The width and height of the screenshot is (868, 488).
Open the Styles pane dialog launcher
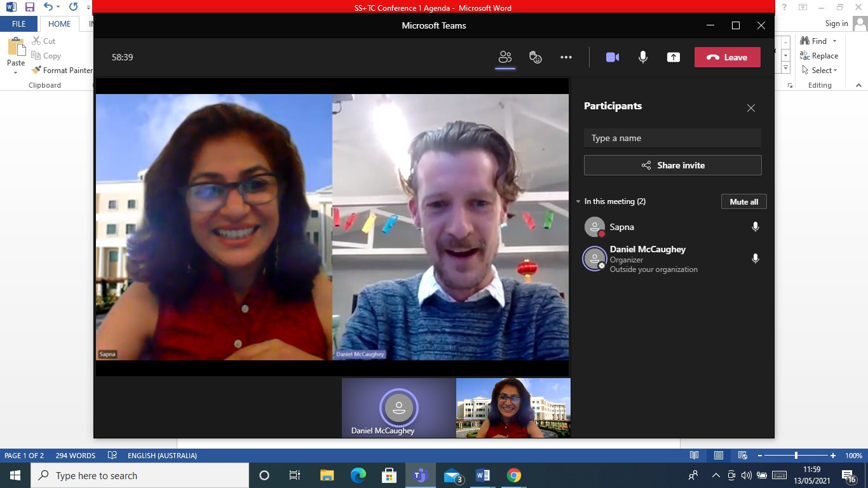pyautogui.click(x=790, y=85)
